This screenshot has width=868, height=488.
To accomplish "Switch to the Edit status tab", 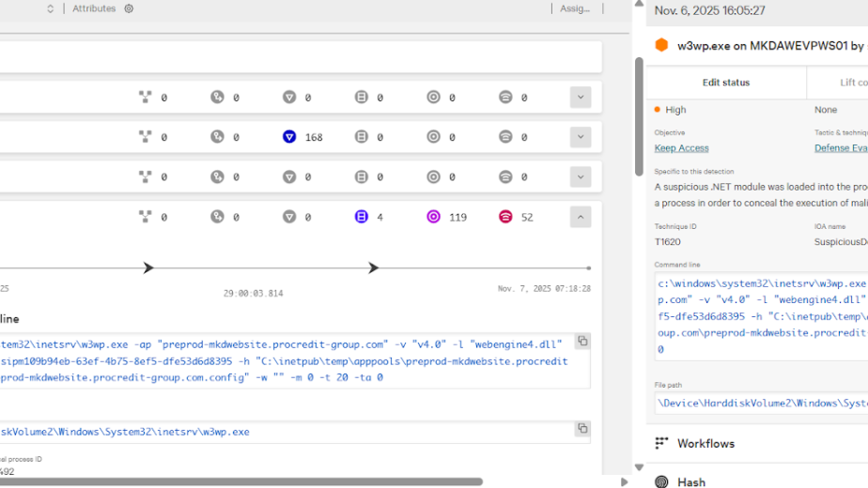I will point(726,83).
